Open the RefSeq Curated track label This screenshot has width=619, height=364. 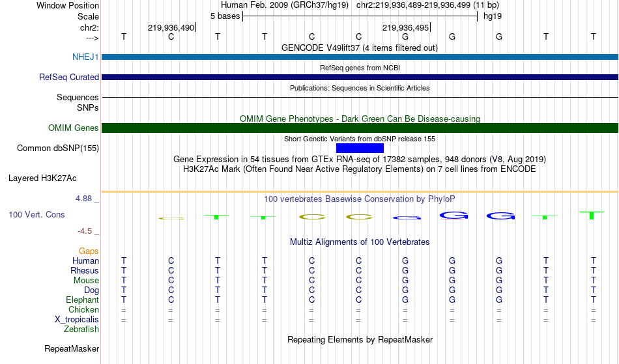tap(69, 77)
